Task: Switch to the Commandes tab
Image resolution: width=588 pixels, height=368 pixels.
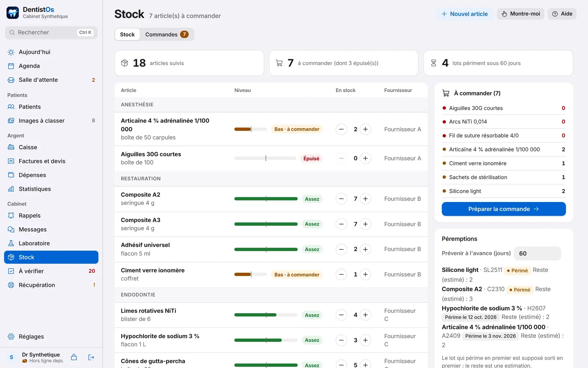Action: (x=166, y=35)
